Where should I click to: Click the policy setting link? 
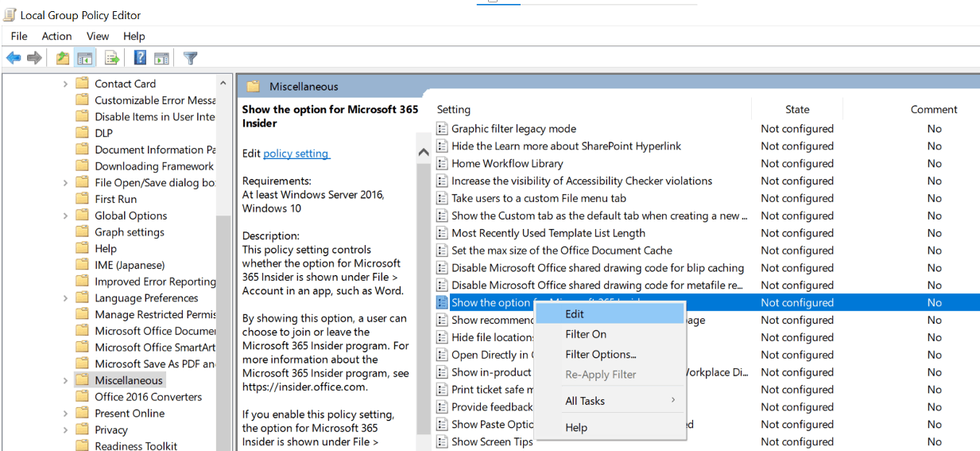pos(296,154)
